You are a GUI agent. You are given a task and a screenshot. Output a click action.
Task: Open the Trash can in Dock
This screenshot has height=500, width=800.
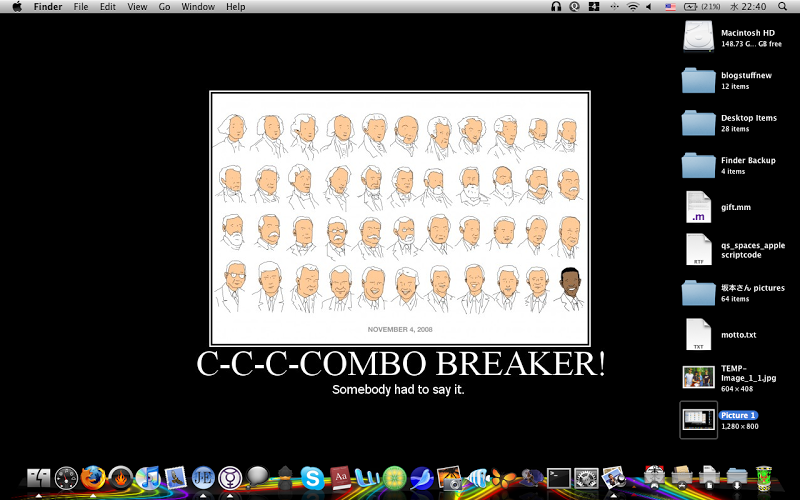click(x=764, y=479)
